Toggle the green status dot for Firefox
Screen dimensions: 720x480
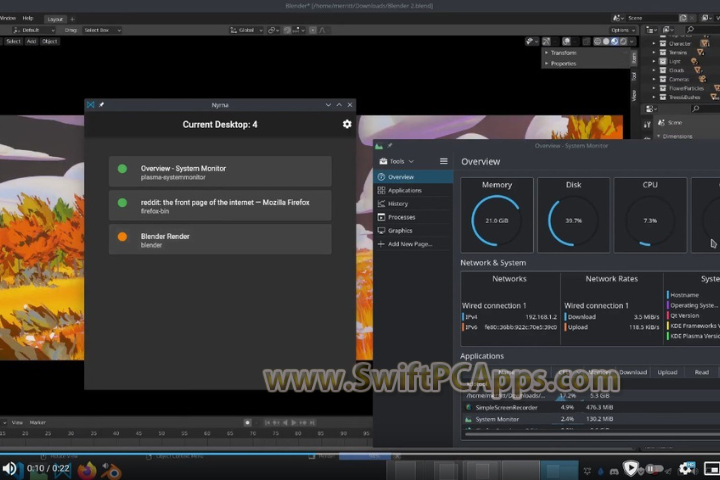(122, 203)
